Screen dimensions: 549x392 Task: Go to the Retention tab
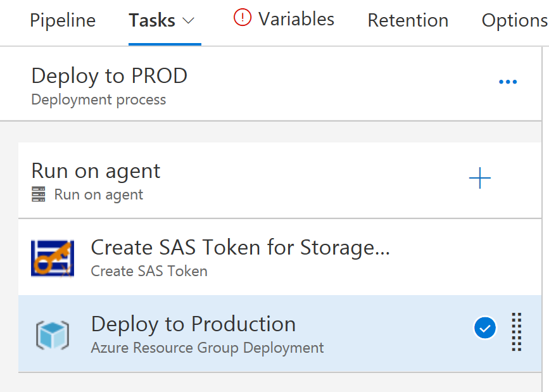pos(408,20)
